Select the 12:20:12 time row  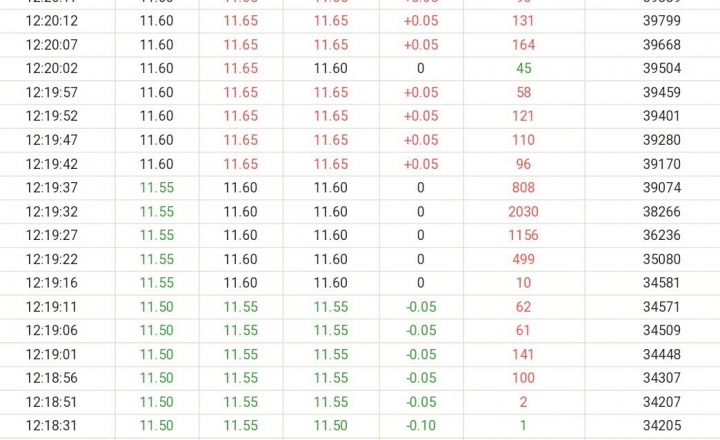click(360, 21)
